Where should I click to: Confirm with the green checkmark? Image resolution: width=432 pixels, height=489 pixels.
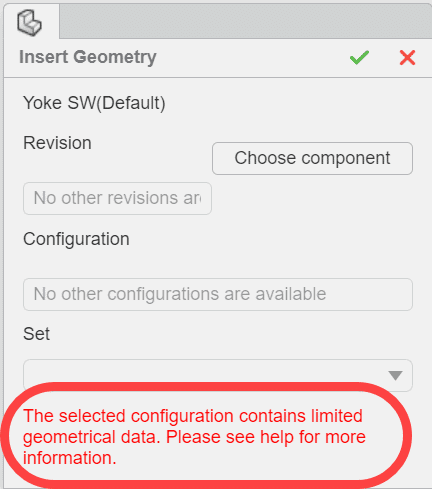pos(359,57)
